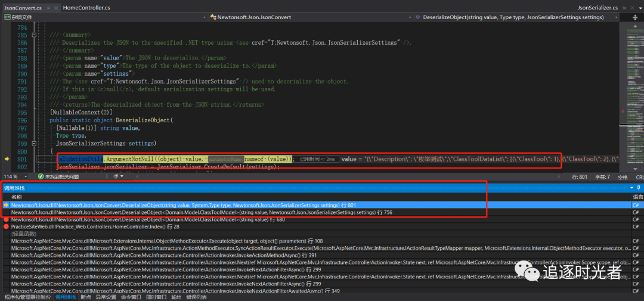This screenshot has width=644, height=301.
Task: Click the 未找到相关问题 status indicator
Action: tap(61, 176)
